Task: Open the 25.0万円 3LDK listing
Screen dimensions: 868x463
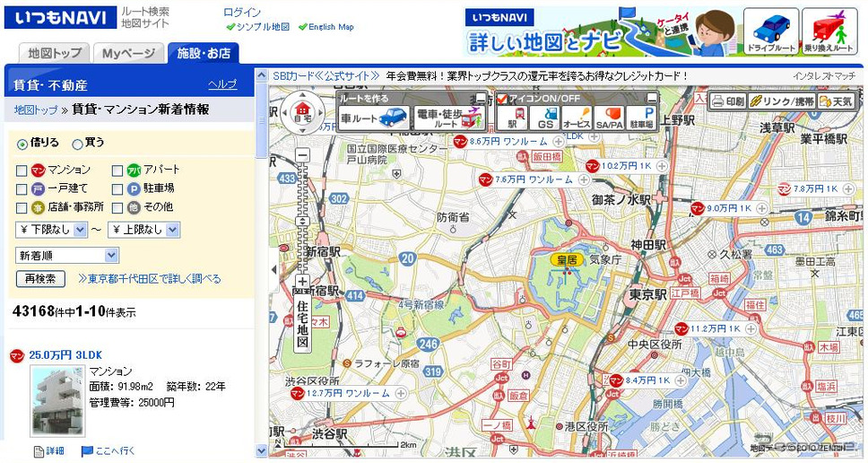Action: coord(65,355)
